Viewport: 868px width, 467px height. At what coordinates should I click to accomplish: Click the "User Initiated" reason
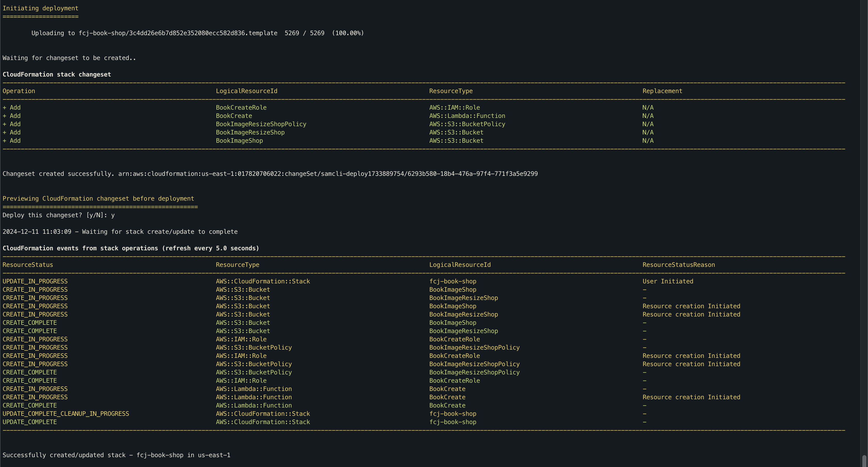click(x=668, y=281)
